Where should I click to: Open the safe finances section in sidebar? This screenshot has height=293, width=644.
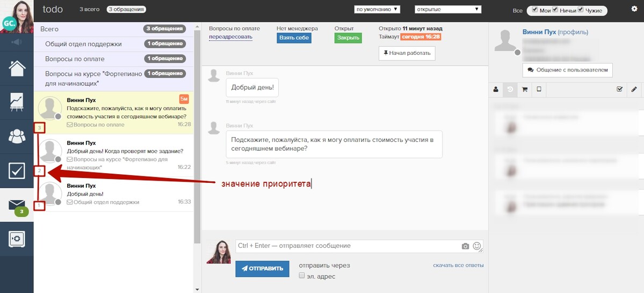coord(17,239)
